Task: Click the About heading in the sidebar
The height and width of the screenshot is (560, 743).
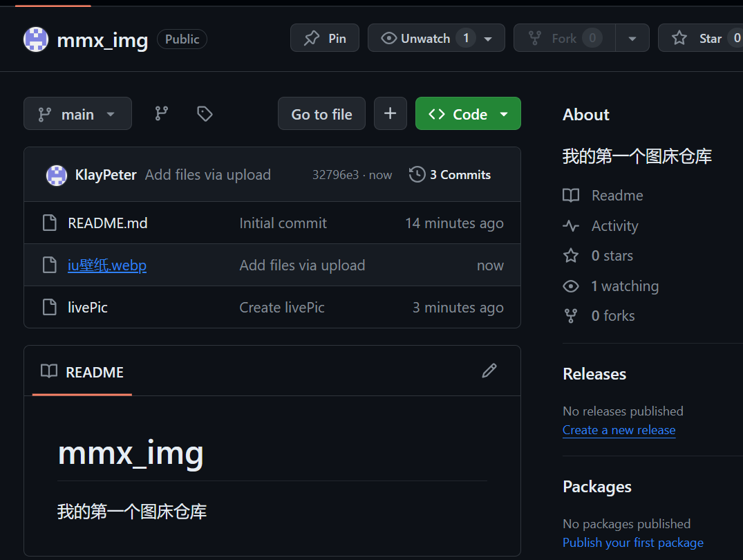Action: (586, 115)
